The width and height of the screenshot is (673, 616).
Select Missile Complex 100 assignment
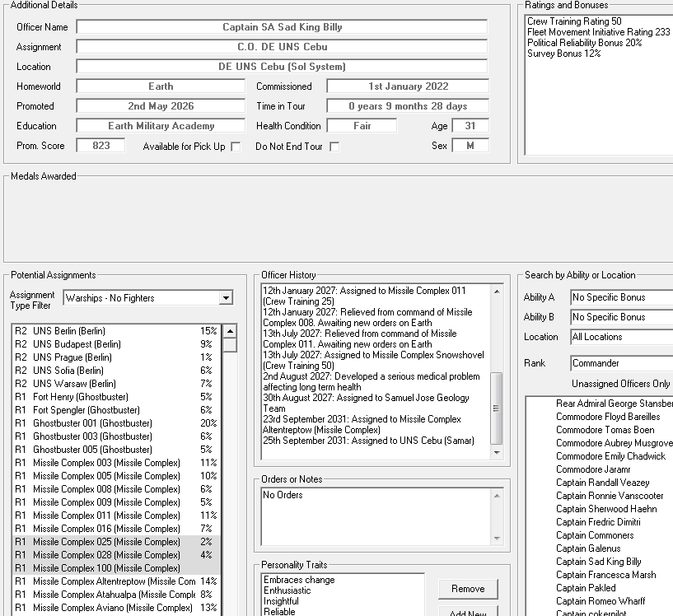pyautogui.click(x=116, y=568)
